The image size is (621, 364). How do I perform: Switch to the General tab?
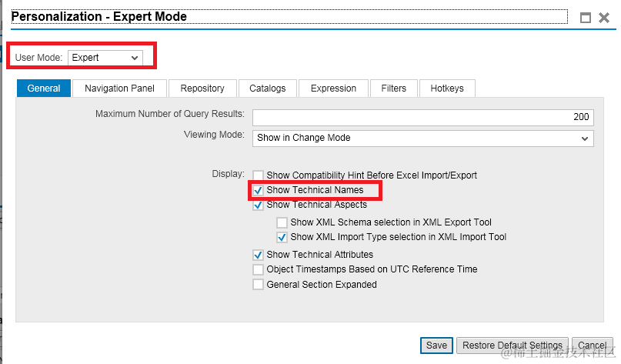coord(44,88)
